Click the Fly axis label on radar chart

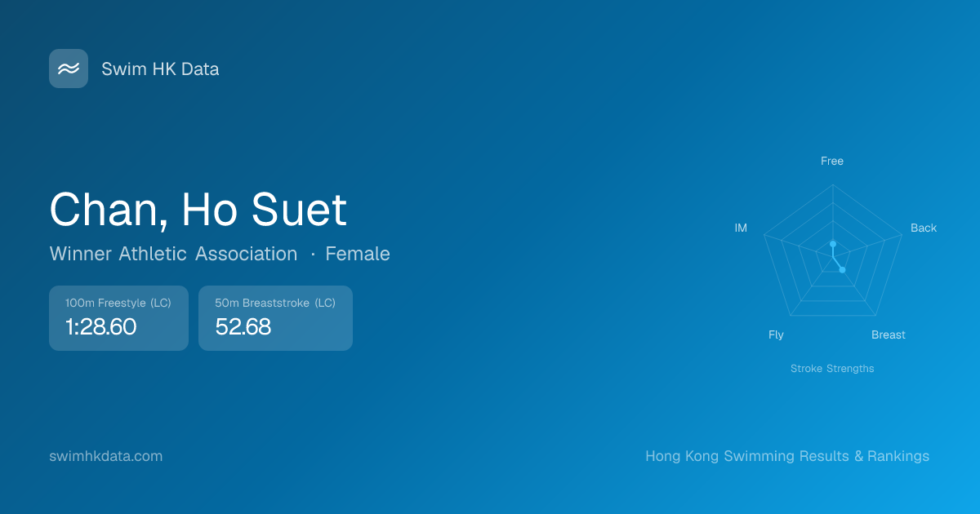point(776,335)
